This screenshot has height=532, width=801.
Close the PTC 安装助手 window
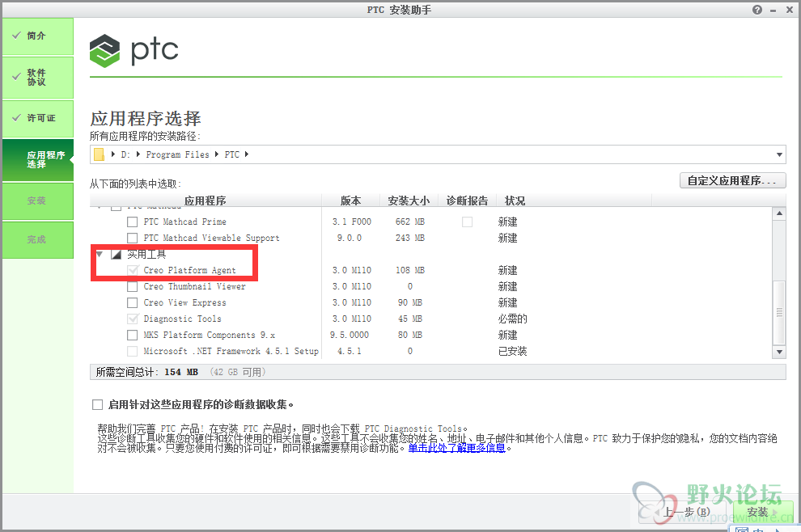tap(789, 10)
